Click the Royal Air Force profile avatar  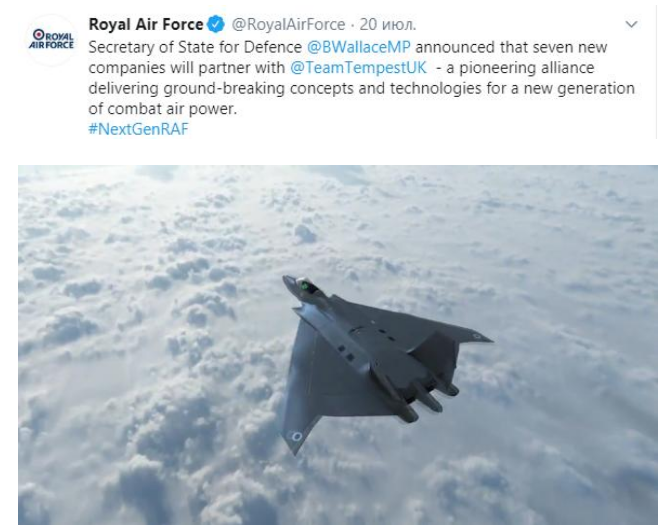51,40
